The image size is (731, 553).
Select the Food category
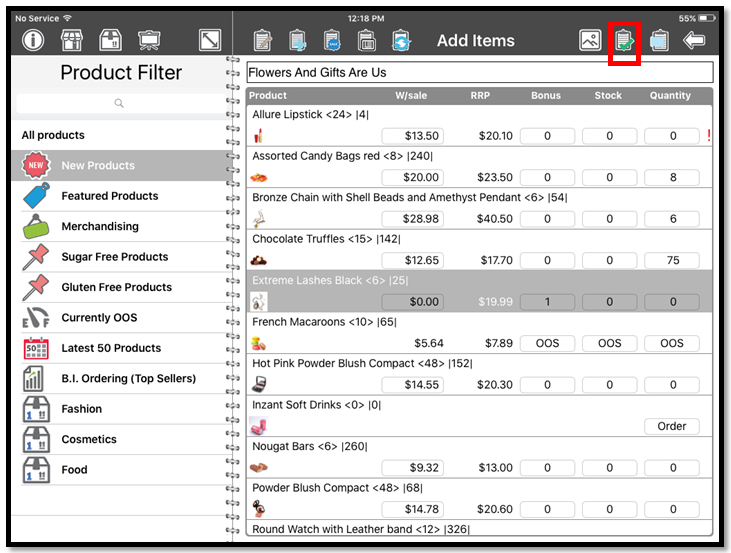point(124,470)
